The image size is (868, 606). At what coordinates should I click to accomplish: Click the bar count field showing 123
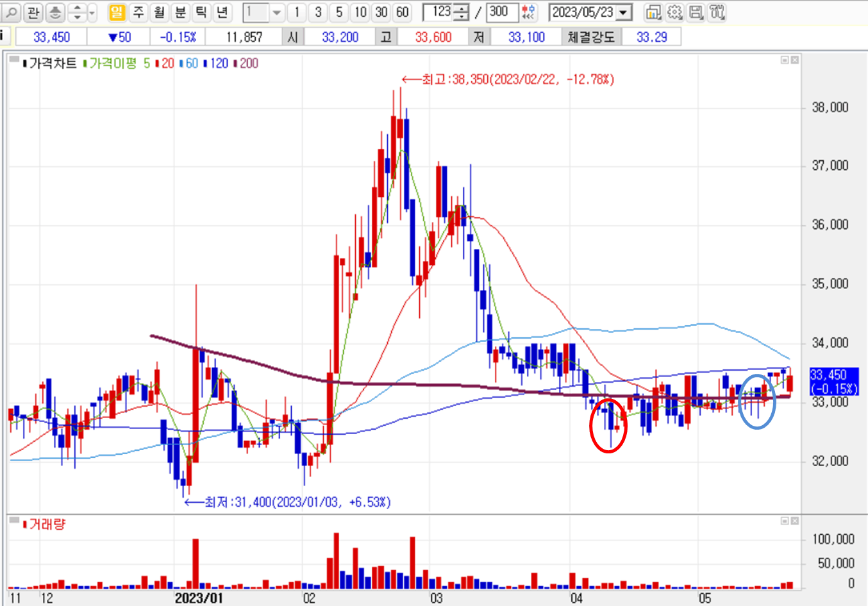click(x=438, y=12)
